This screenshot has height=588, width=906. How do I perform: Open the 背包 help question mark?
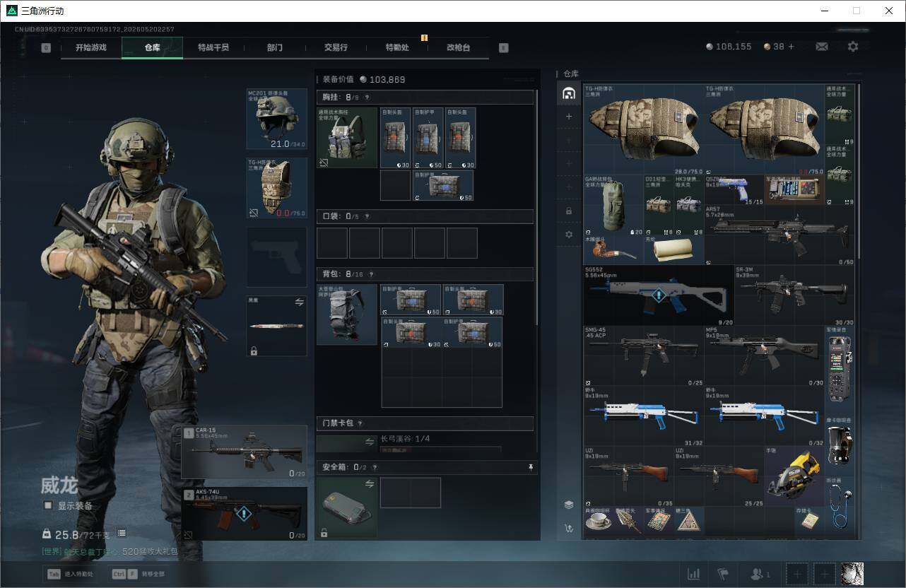tap(371, 274)
